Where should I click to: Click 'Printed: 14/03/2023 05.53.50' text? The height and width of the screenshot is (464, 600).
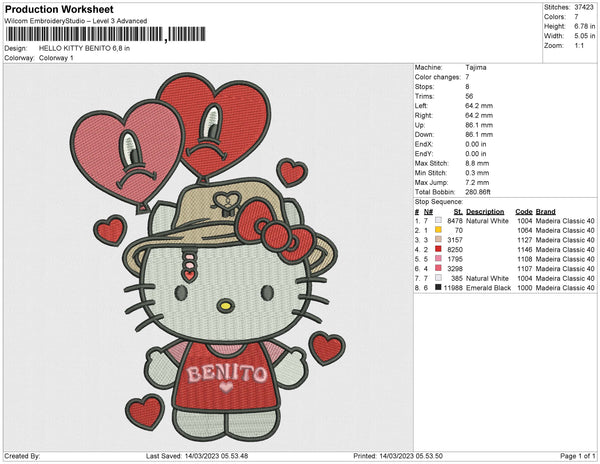tap(398, 456)
